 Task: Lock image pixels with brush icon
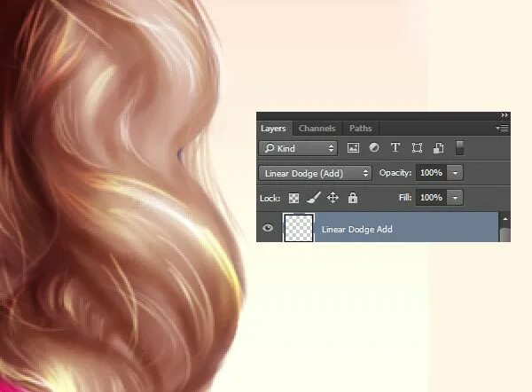314,198
